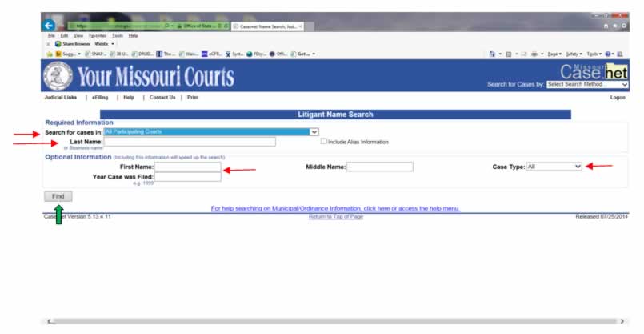Enable Include Alias Information checkbox
The image size is (644, 334).
(x=324, y=141)
